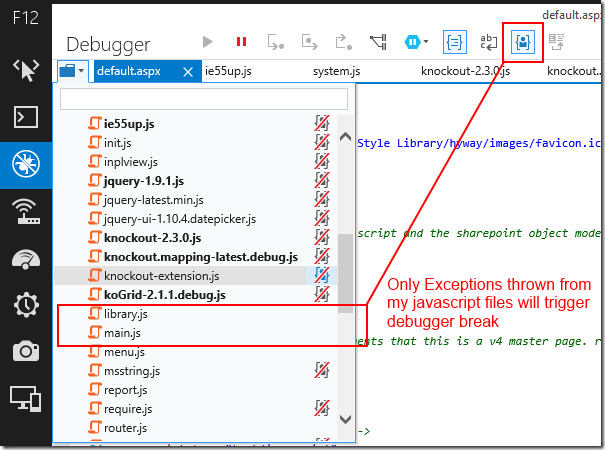Open the file picker folder dropdown

(x=72, y=71)
